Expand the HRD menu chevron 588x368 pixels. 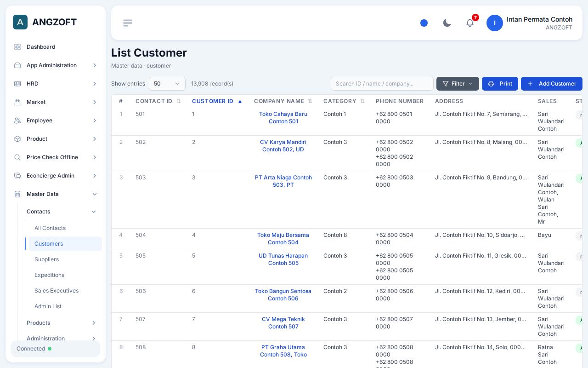pyautogui.click(x=95, y=84)
